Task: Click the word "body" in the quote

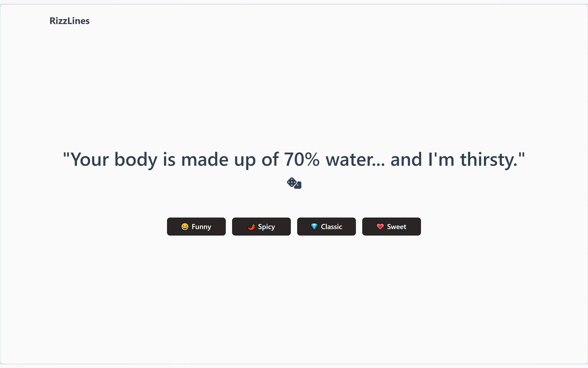Action: coord(136,159)
